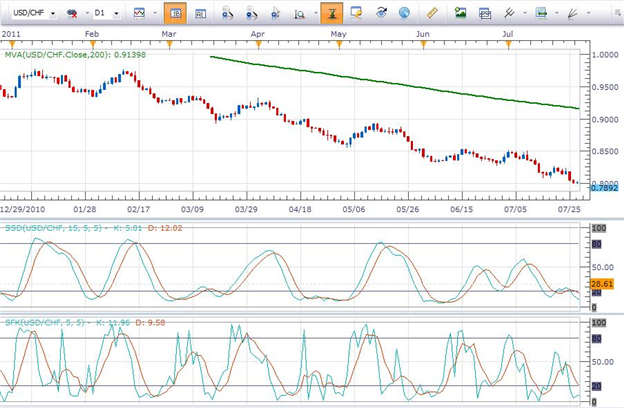Click the 12/29/2010 date axis label
The width and height of the screenshot is (624, 408).
(23, 209)
